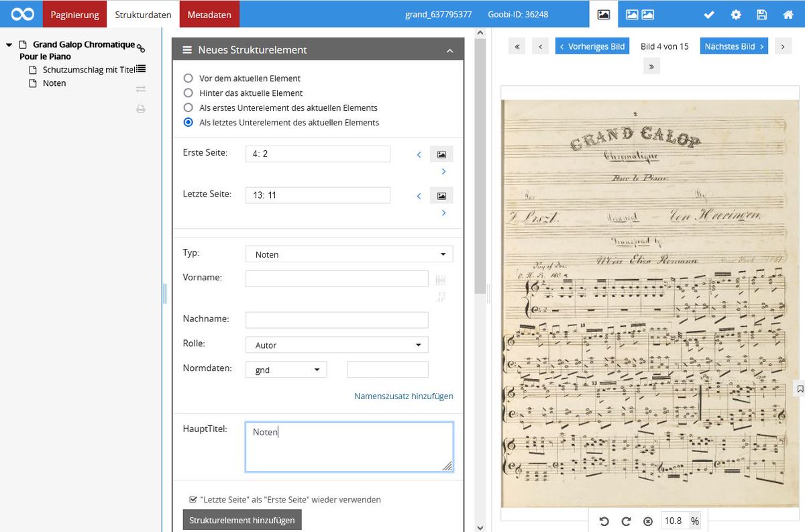The image size is (805, 532).
Task: Click the Nachname input field
Action: [337, 320]
